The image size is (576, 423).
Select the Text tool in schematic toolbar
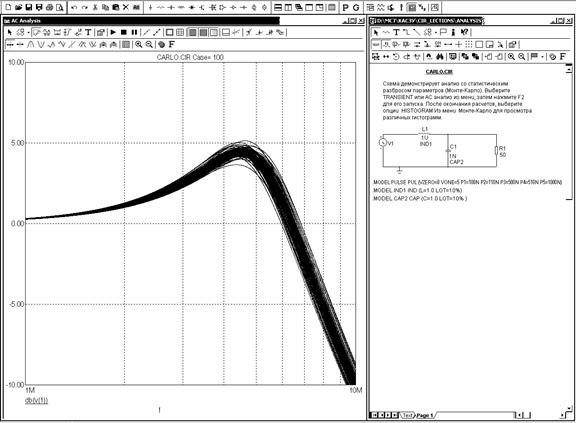tap(396, 32)
